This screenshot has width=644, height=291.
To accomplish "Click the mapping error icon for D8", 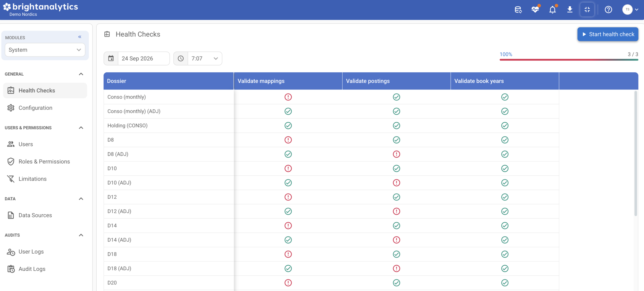I will tap(288, 140).
